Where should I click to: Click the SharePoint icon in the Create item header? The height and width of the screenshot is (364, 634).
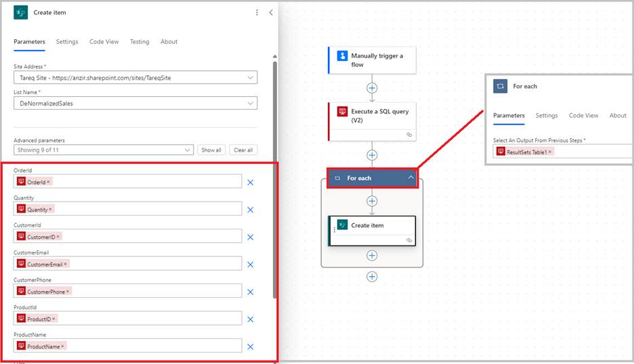click(x=20, y=13)
